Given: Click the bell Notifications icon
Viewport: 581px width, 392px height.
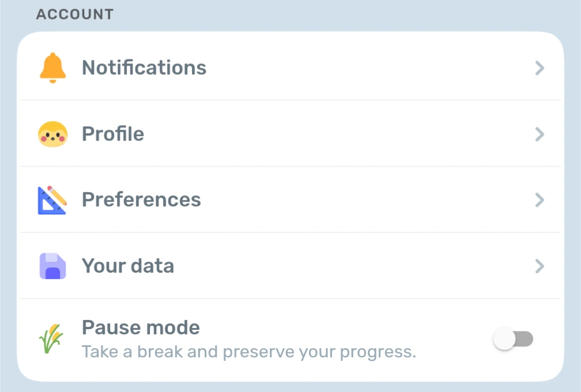Looking at the screenshot, I should 52,67.
